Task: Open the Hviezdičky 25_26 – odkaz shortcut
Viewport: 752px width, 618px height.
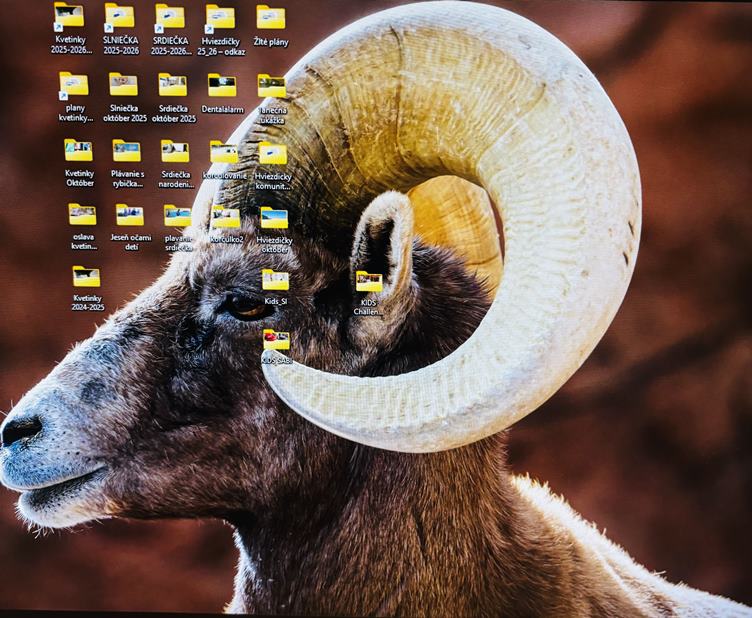Action: coord(220,17)
